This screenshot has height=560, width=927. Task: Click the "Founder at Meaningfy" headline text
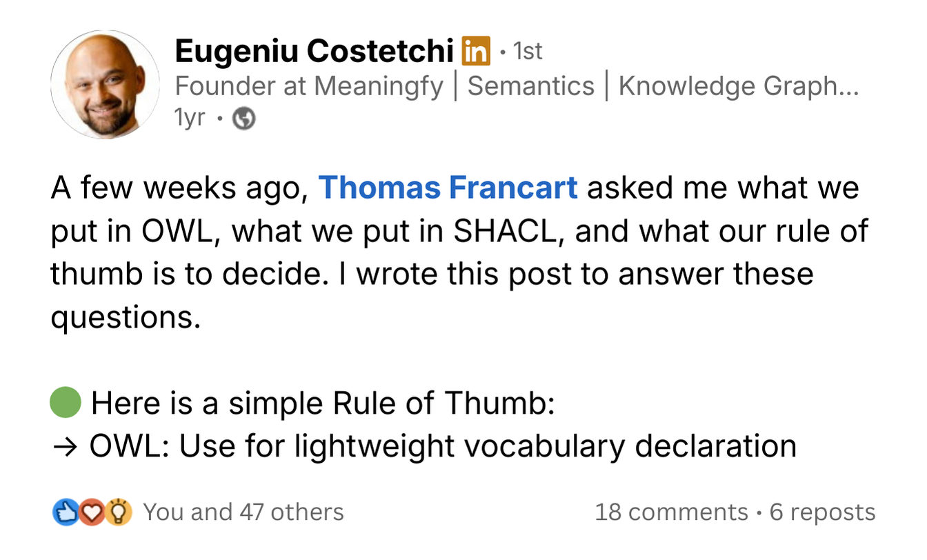point(309,86)
